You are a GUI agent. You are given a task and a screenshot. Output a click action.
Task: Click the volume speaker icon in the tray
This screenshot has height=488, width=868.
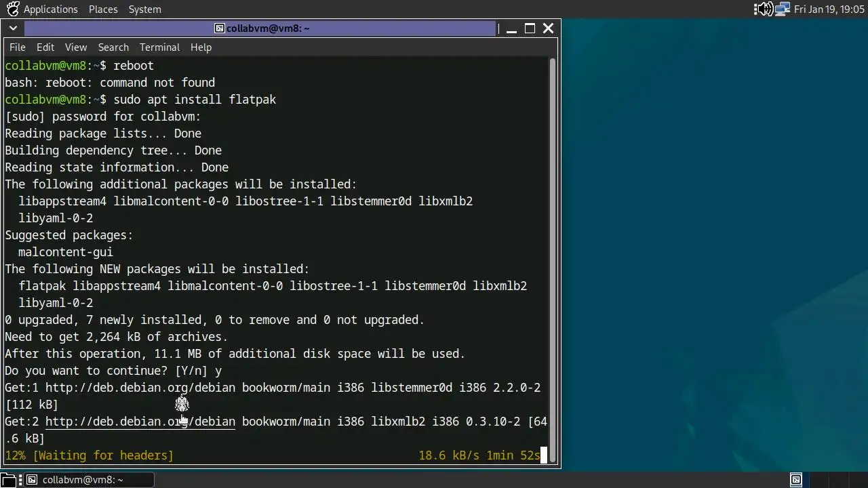tap(766, 9)
